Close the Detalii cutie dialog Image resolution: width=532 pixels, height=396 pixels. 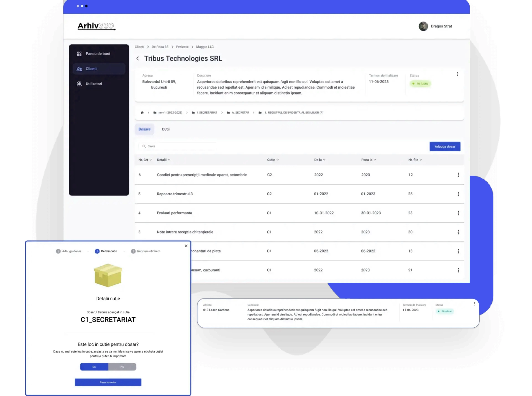(x=186, y=246)
